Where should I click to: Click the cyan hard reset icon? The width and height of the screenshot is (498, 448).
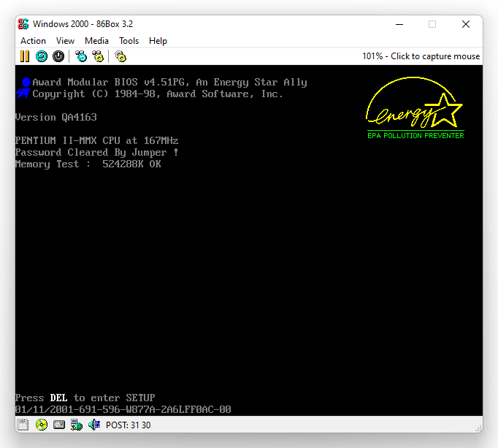click(x=42, y=56)
